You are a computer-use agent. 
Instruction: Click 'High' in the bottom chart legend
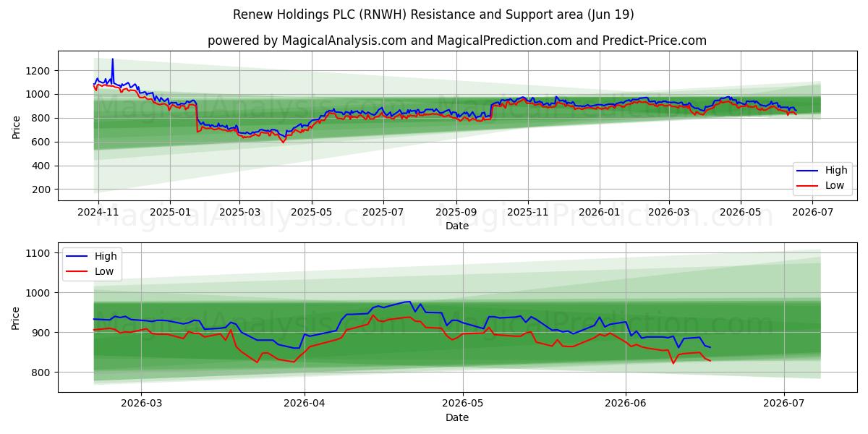pos(104,257)
